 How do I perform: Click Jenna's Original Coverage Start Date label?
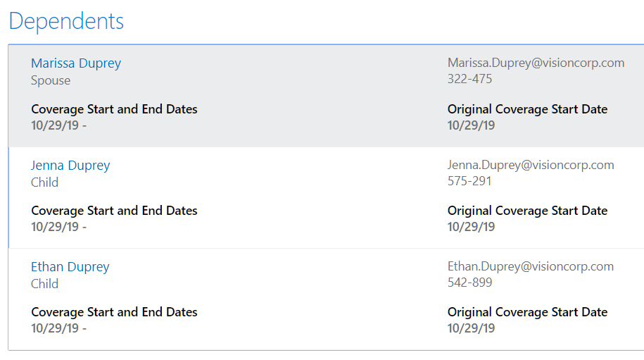pos(527,211)
